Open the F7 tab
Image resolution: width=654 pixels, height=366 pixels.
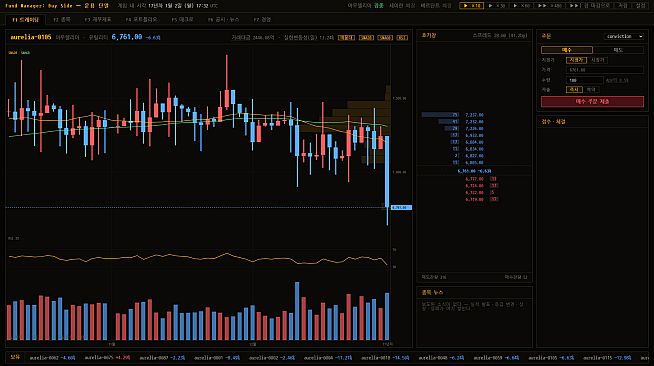point(262,20)
